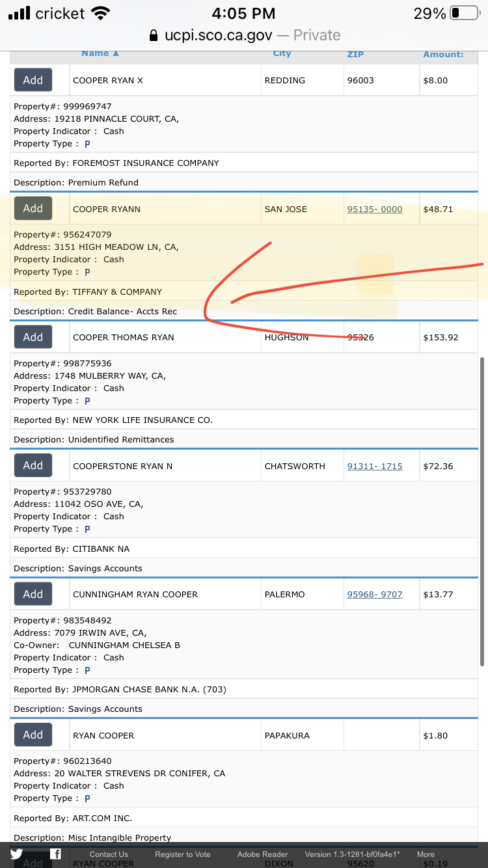The height and width of the screenshot is (868, 488).
Task: Select amount $48.71
Action: click(438, 209)
